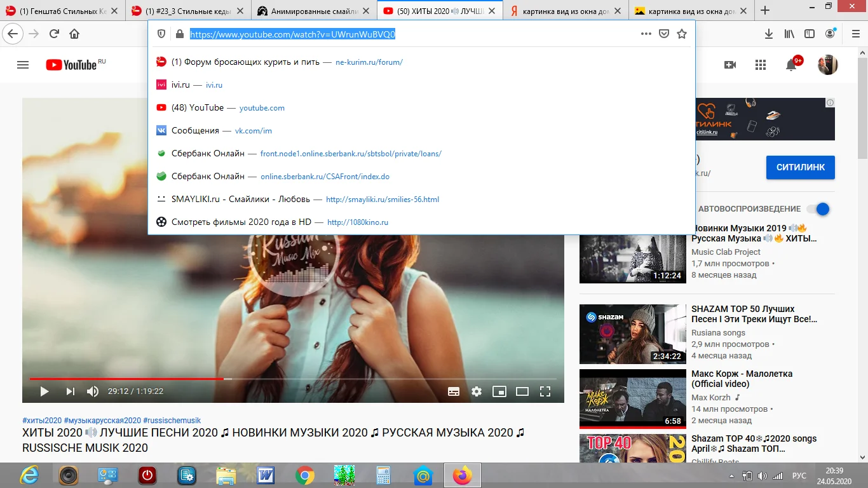
Task: Mute the video's volume icon
Action: coord(93,391)
